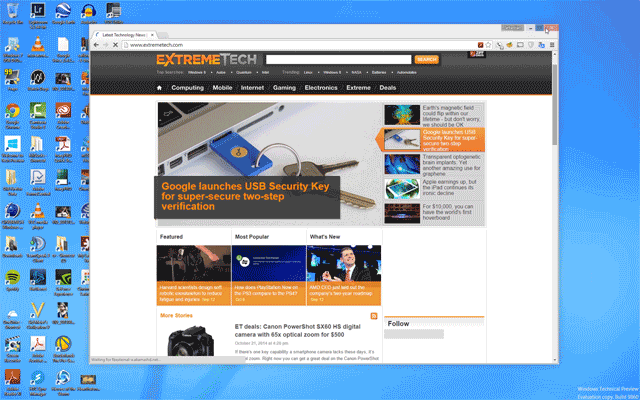Open the Google Earth desktop shortcut
Image resolution: width=640 pixels, height=400 pixels.
63,13
